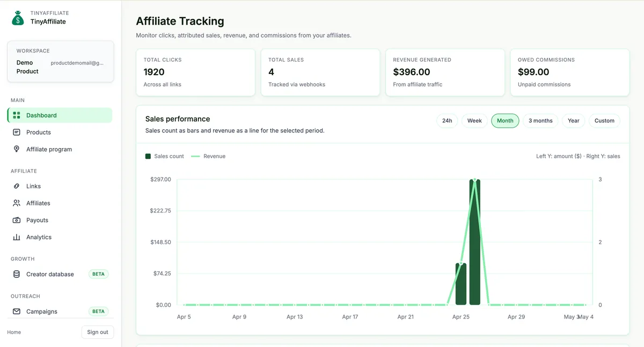Click the Home link
The height and width of the screenshot is (347, 644).
14,332
